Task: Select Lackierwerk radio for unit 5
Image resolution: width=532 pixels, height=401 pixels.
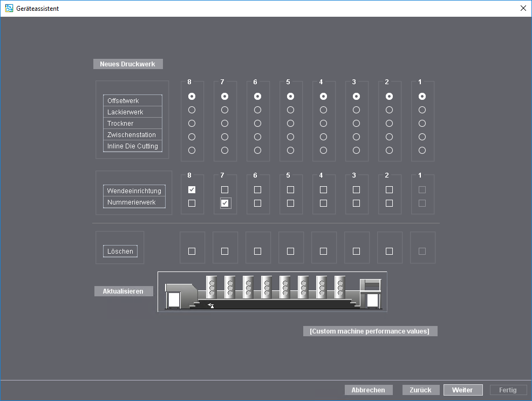Action: tap(290, 110)
